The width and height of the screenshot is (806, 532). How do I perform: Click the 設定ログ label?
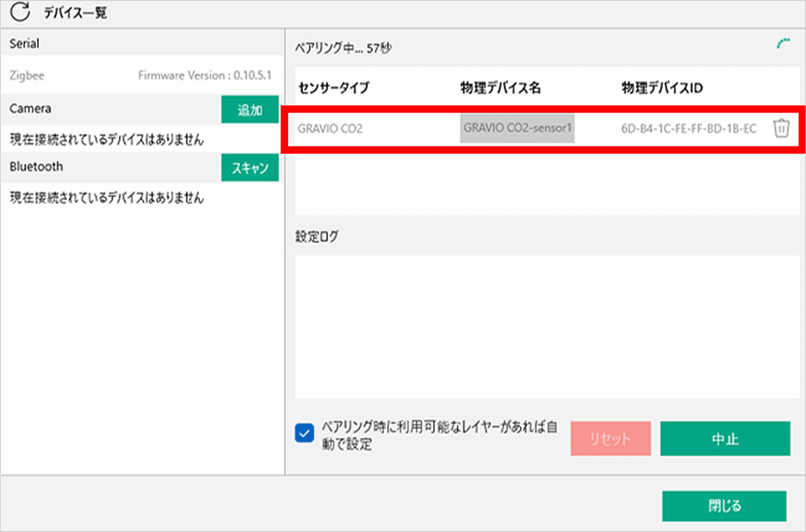[x=317, y=236]
